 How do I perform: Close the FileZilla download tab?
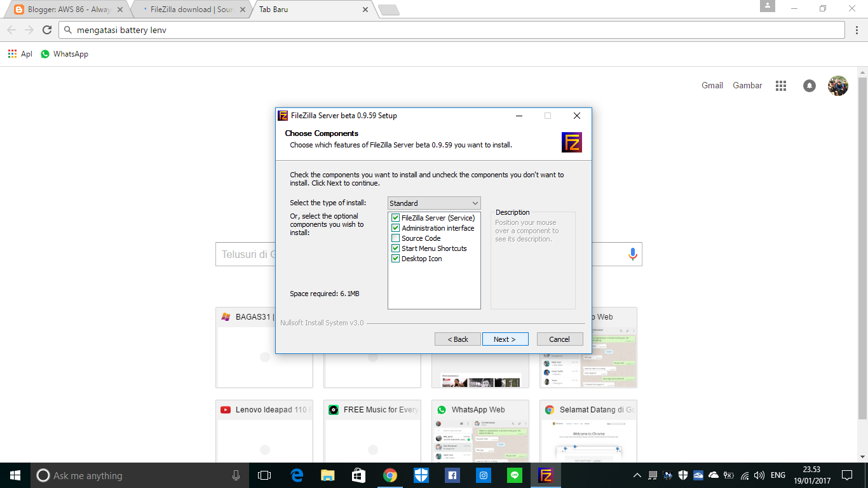[x=242, y=10]
